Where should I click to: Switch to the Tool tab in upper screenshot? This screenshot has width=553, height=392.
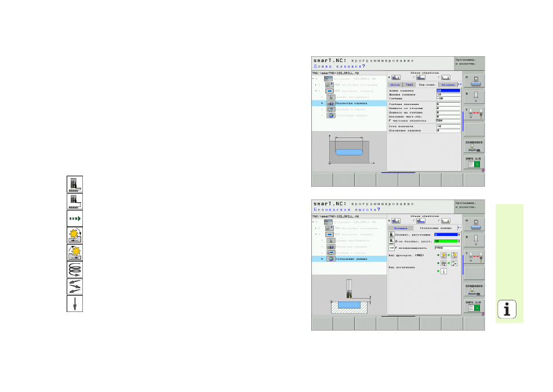click(x=409, y=85)
